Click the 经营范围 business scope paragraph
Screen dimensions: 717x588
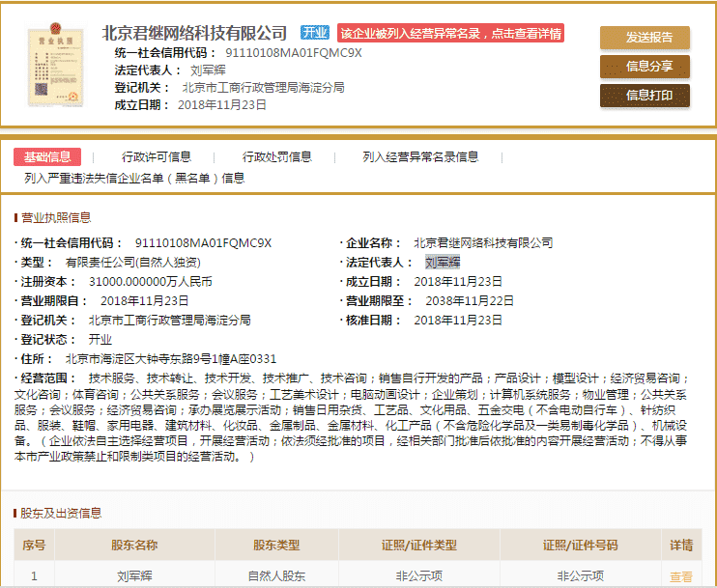pos(351,417)
